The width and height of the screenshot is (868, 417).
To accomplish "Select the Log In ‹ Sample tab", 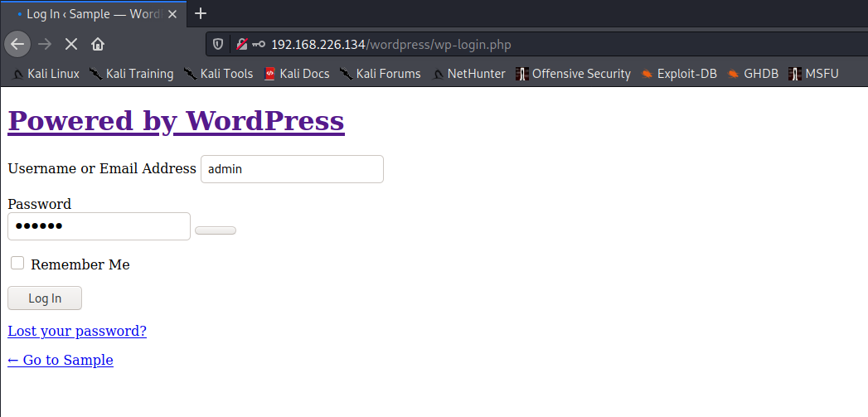I will (93, 14).
